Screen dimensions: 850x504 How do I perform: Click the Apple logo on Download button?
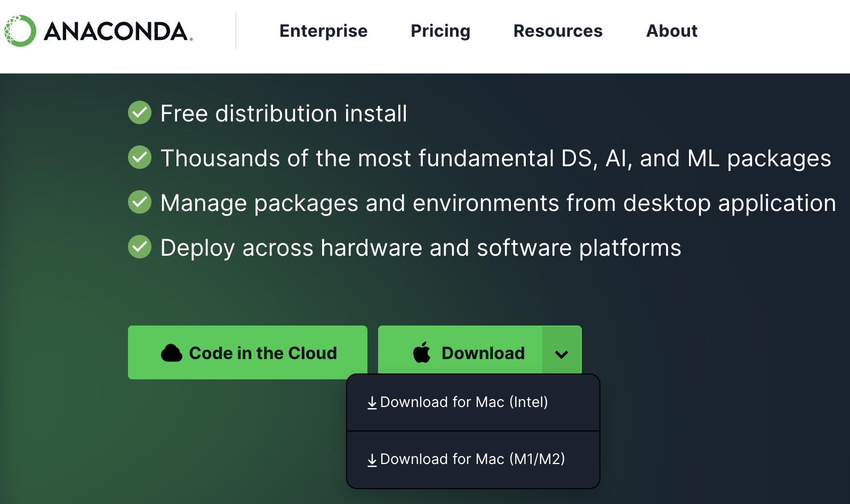click(422, 352)
